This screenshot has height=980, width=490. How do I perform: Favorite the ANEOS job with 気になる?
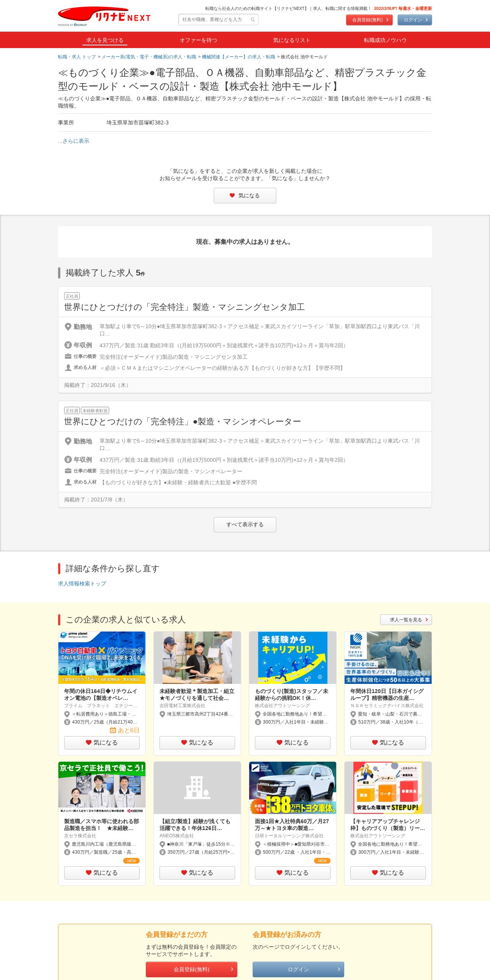197,873
